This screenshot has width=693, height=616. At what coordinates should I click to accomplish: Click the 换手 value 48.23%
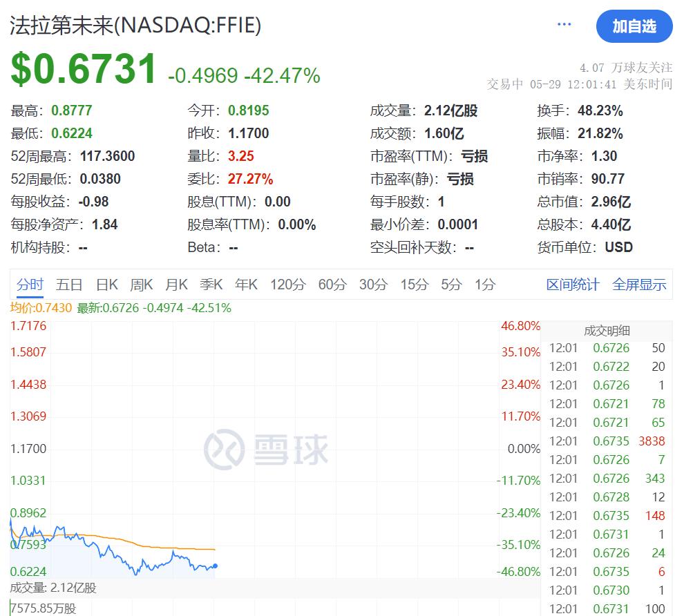(x=600, y=110)
